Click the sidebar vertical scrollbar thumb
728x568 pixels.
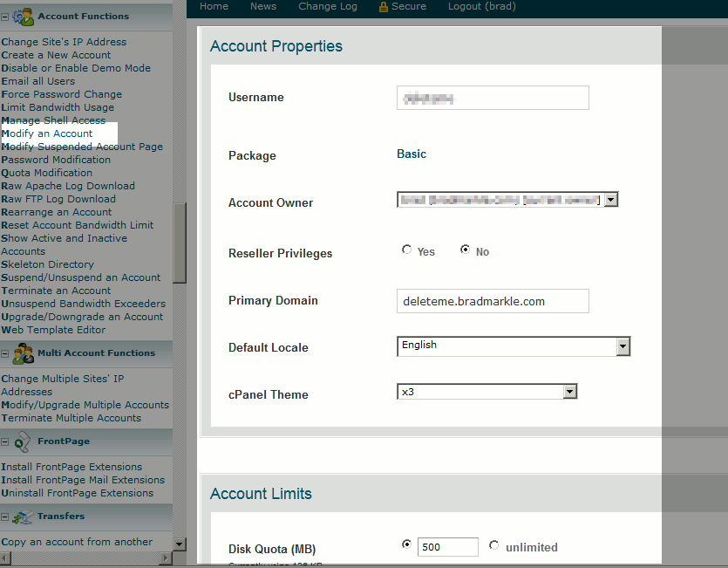click(180, 243)
